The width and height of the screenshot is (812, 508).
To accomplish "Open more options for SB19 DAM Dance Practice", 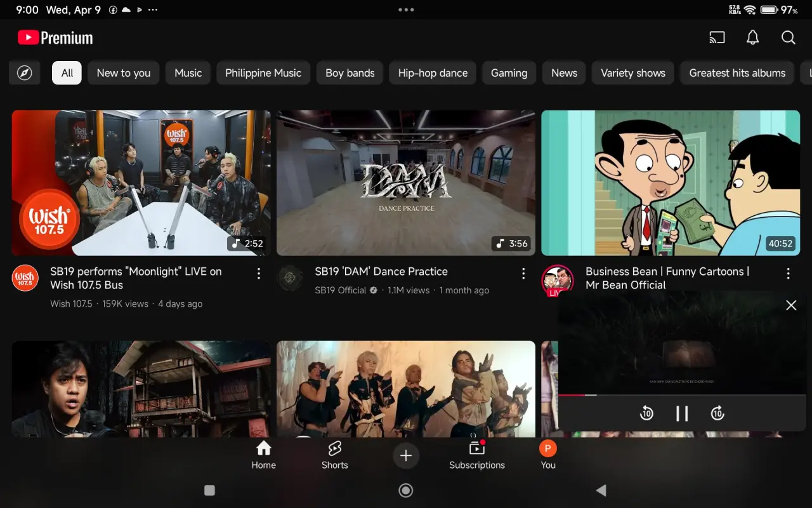I will tap(523, 274).
